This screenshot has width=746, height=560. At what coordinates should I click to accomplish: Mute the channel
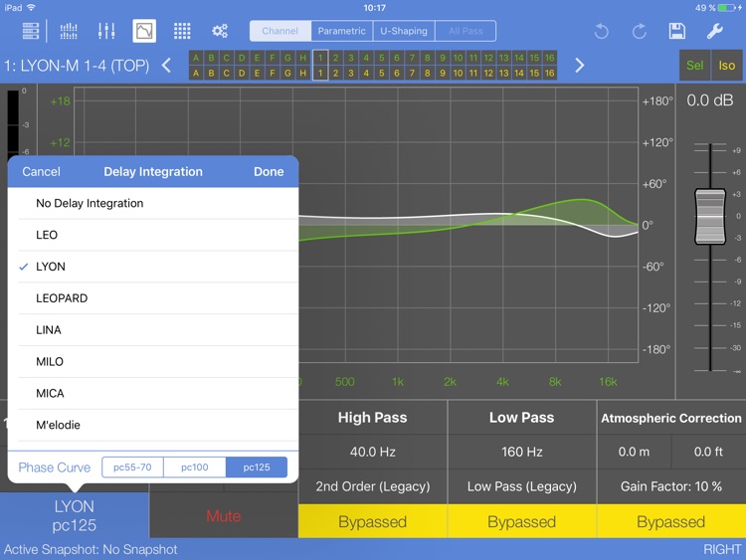(x=224, y=516)
